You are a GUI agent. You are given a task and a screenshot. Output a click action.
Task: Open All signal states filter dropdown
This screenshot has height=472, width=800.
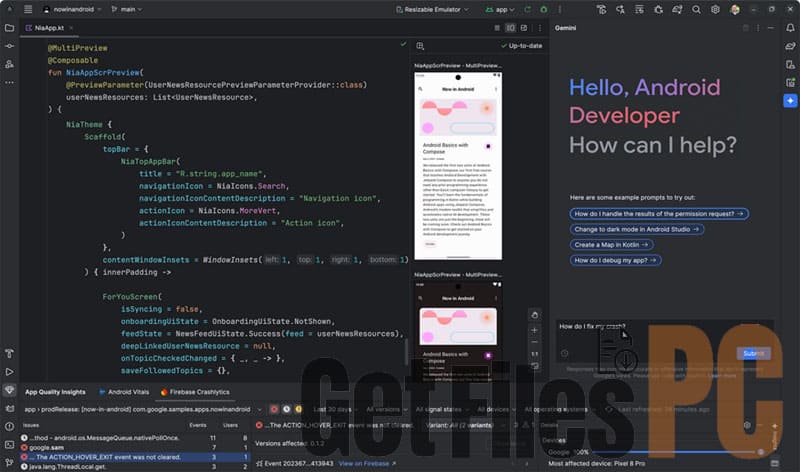point(442,409)
